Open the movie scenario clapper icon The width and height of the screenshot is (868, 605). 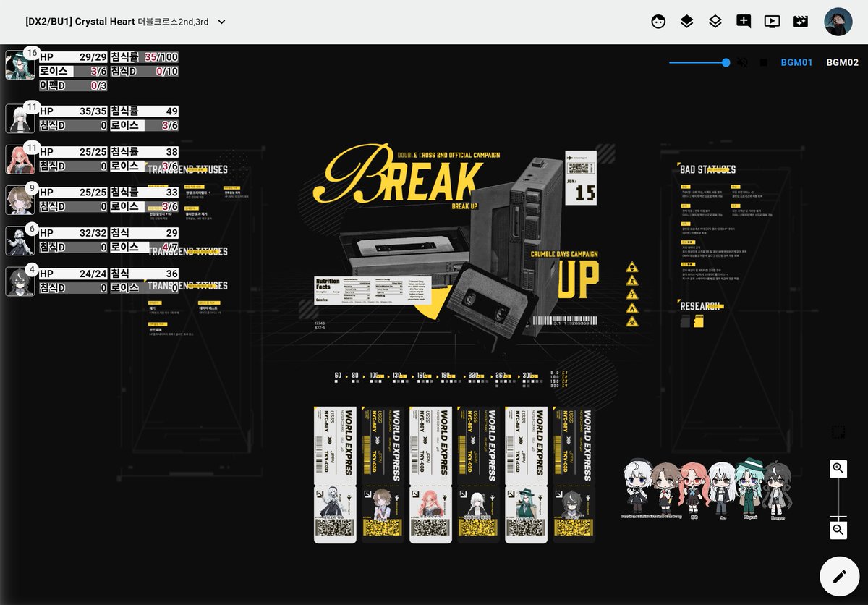coord(800,22)
